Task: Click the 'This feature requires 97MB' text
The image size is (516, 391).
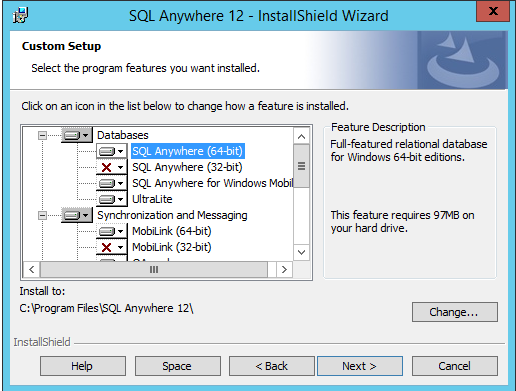Action: [402, 222]
